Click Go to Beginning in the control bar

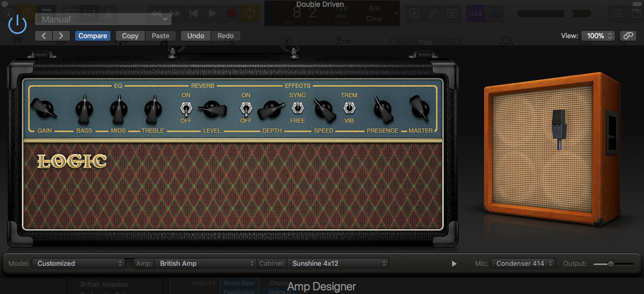[193, 14]
